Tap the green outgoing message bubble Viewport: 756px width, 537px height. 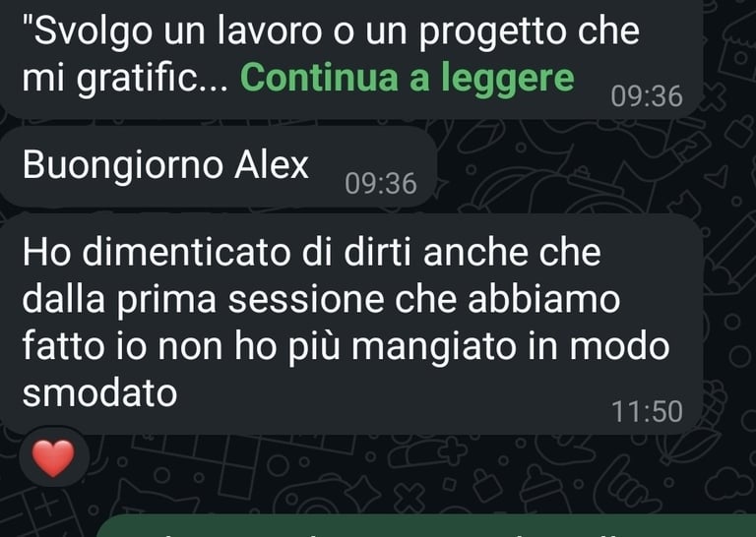tap(426, 525)
